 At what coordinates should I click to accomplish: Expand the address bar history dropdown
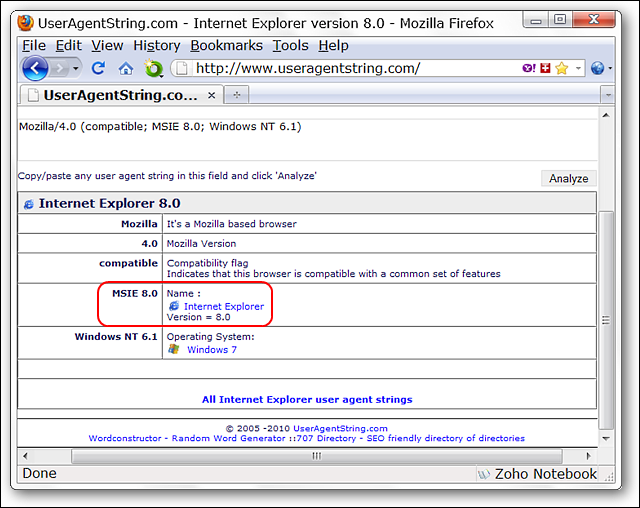[x=578, y=68]
